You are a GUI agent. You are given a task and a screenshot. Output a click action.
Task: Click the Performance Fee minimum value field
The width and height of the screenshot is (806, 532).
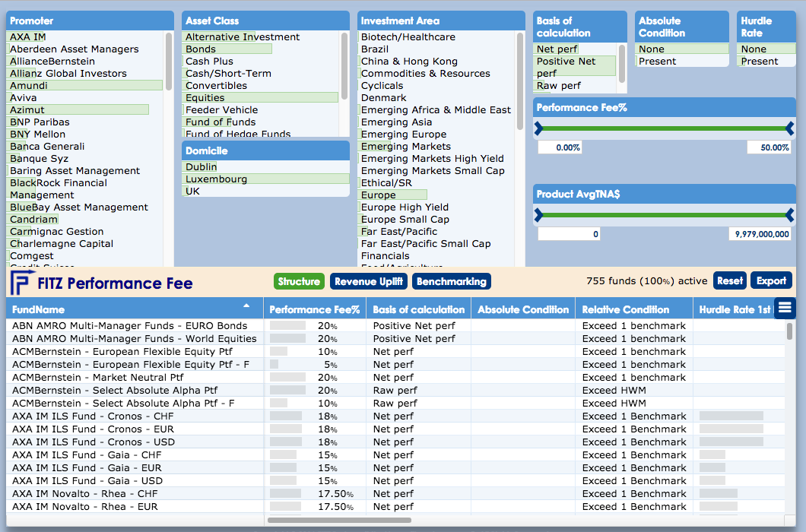560,147
